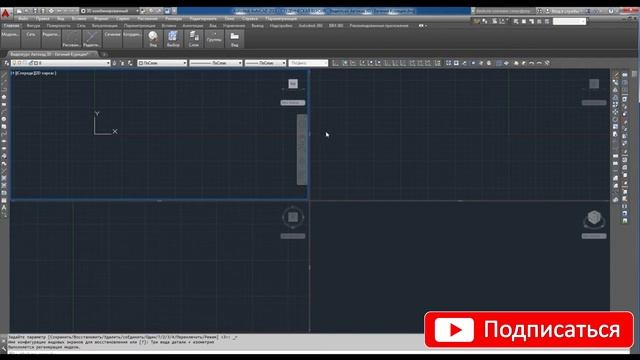Toggle the layer 0 light bulb on/off
This screenshot has width=640, height=360.
[x=15, y=63]
